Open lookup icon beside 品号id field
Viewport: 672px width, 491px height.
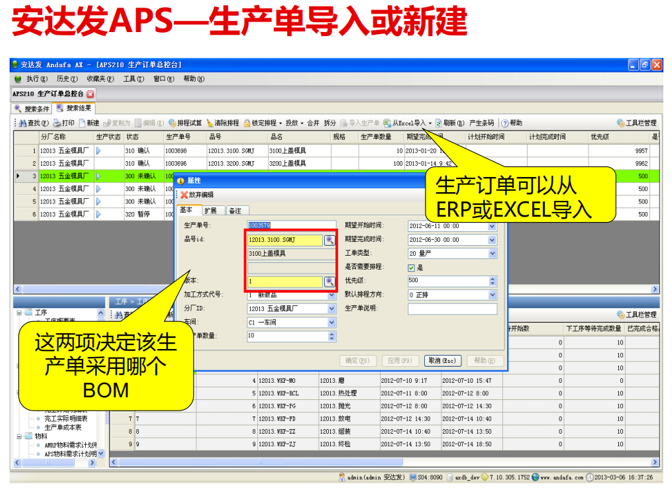[x=329, y=240]
